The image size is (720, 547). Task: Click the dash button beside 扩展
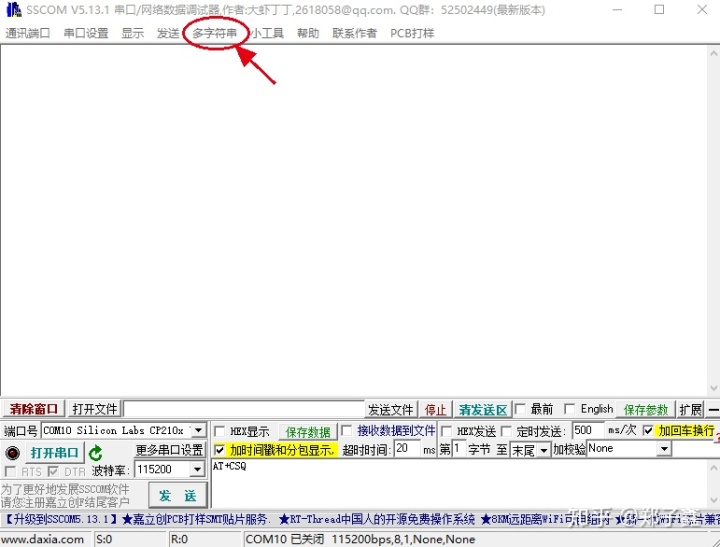click(713, 409)
